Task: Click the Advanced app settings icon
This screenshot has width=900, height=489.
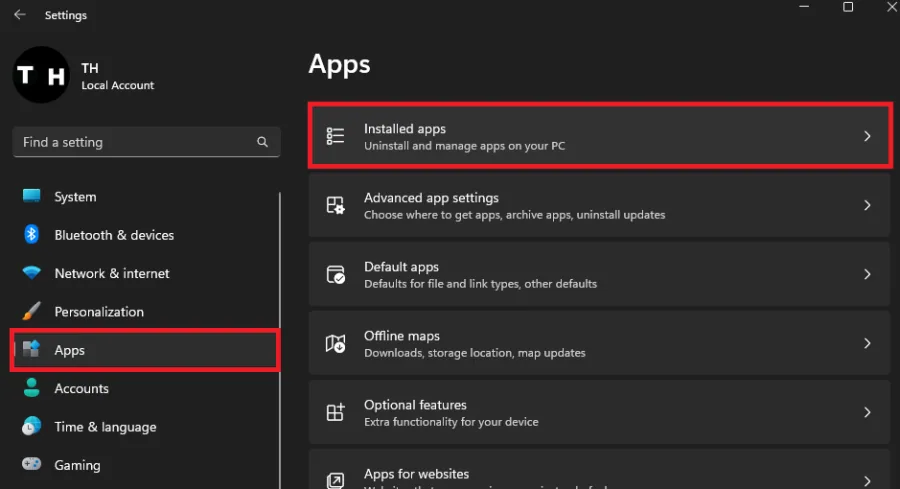Action: (x=335, y=205)
